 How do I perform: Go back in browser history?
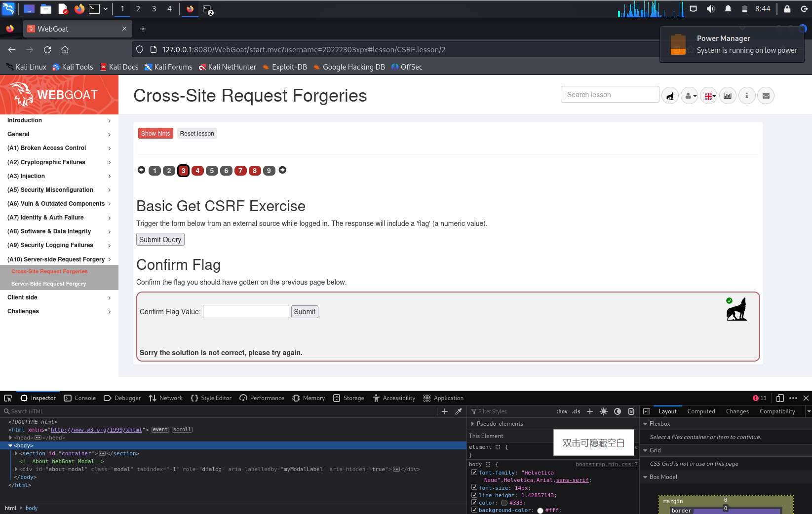[x=12, y=49]
